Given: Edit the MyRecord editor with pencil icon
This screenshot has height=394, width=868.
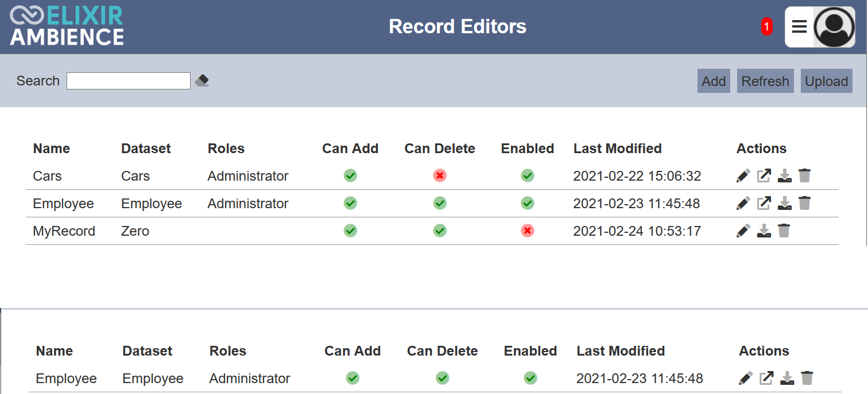Looking at the screenshot, I should click(743, 231).
